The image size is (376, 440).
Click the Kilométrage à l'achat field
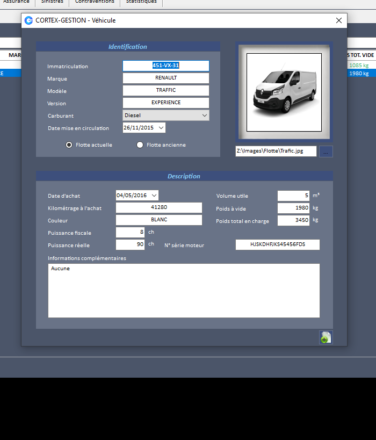pos(159,207)
